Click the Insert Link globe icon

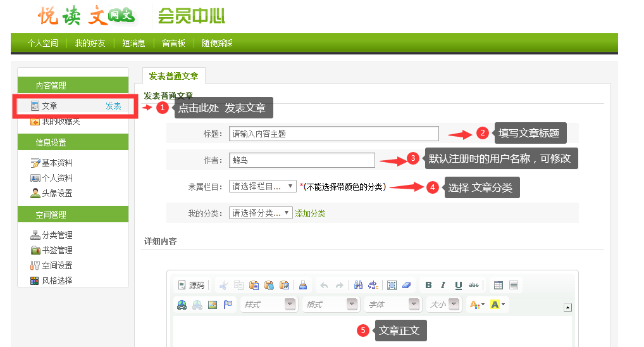182,305
